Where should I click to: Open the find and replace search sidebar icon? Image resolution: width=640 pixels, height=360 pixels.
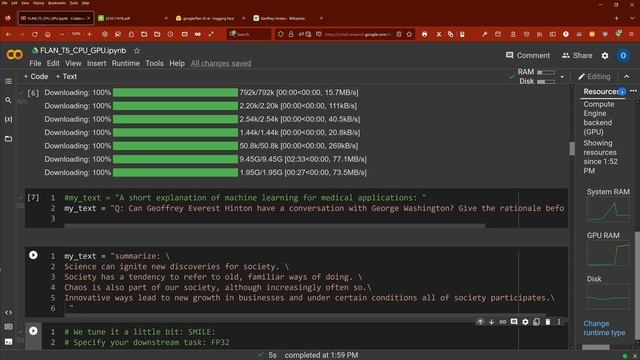tap(8, 100)
